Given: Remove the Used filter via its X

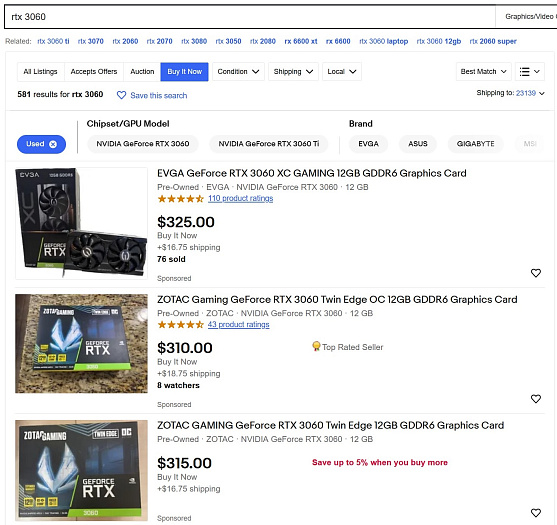Looking at the screenshot, I should coord(53,144).
